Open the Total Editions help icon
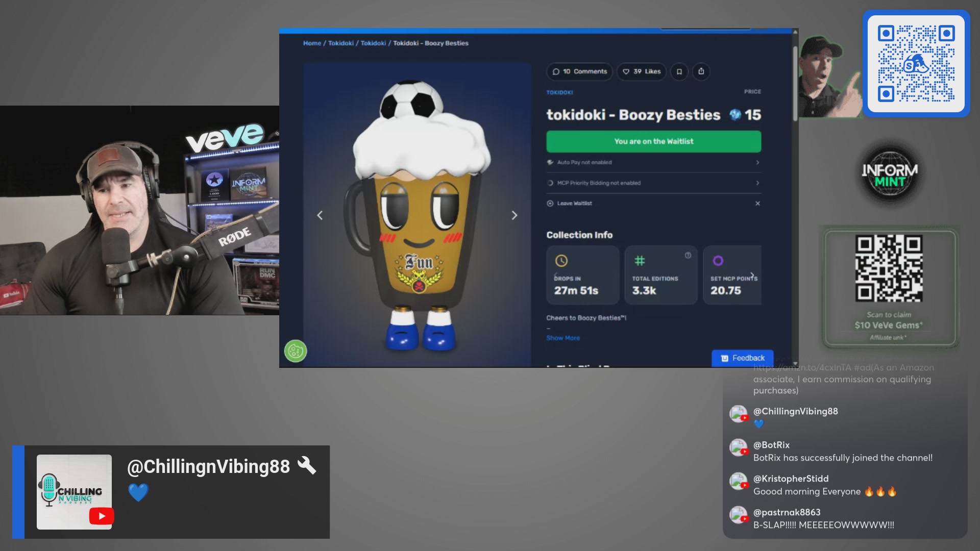Screen dimensions: 980x551 (688, 255)
